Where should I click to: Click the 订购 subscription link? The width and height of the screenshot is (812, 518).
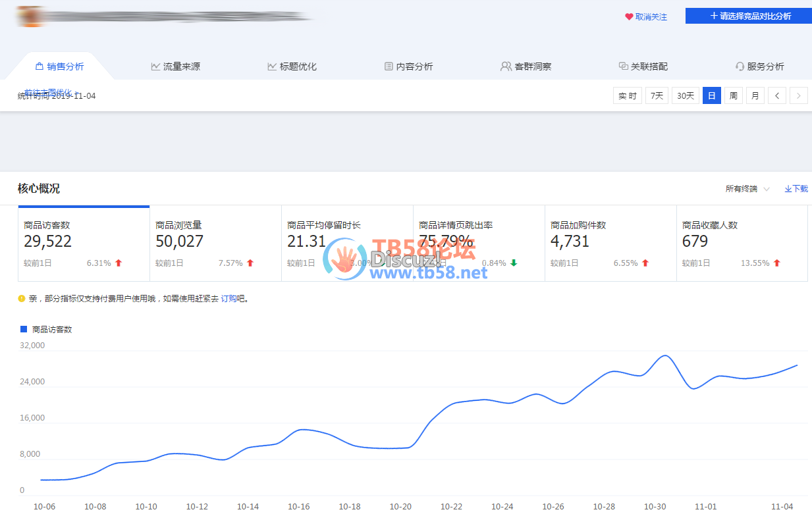pyautogui.click(x=229, y=299)
